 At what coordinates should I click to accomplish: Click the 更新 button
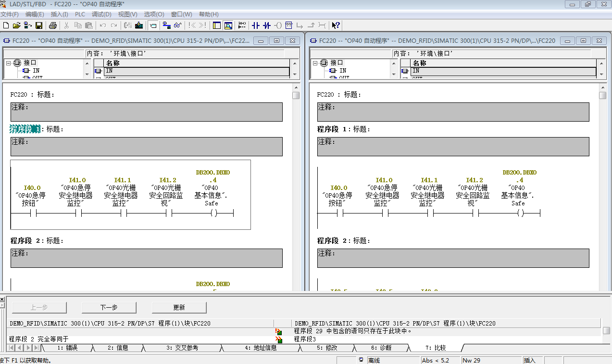179,307
